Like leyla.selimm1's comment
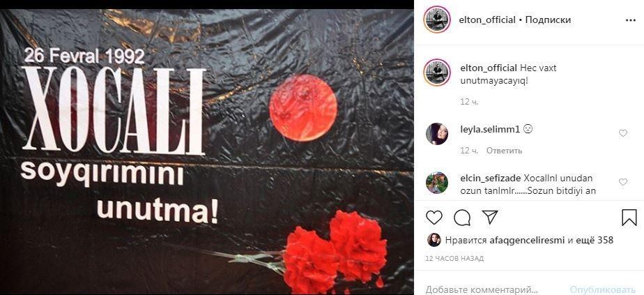The width and height of the screenshot is (644, 295). [x=623, y=133]
